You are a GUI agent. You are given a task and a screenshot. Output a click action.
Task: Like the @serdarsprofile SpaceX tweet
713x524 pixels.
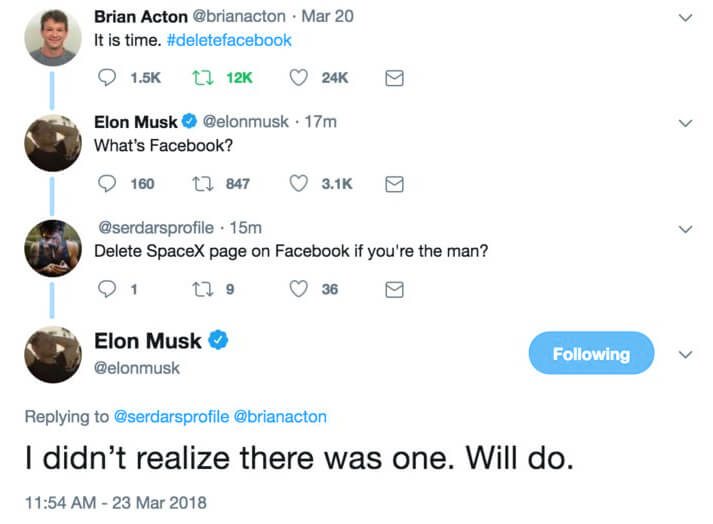[298, 289]
